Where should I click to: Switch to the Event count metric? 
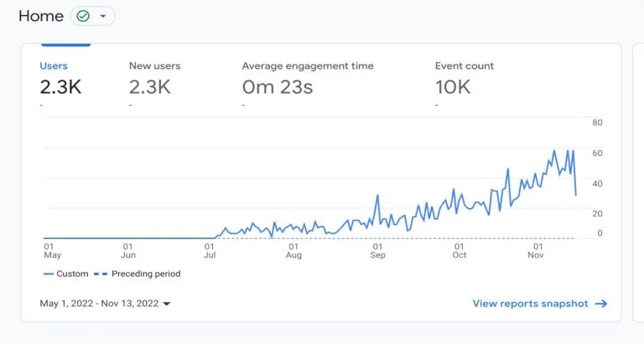pos(464,65)
